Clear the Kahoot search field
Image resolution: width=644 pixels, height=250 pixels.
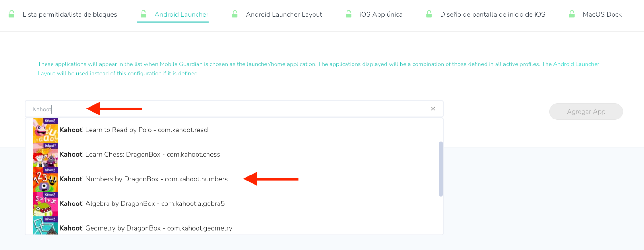coord(433,109)
